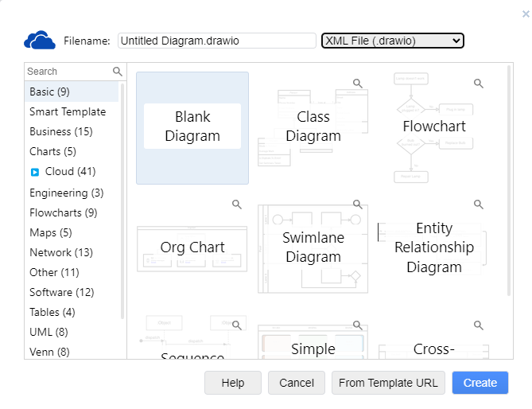Click the Cancel button

[x=297, y=383]
